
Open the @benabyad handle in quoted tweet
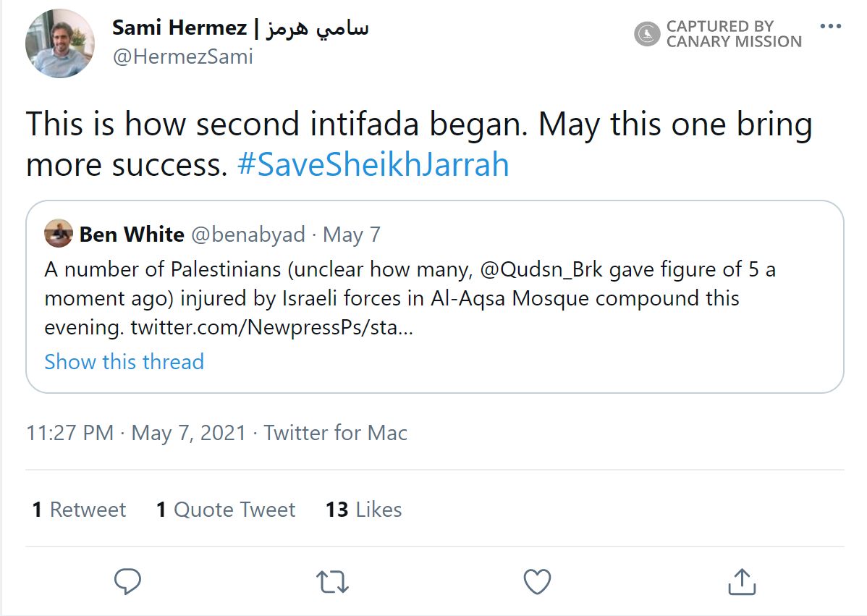pyautogui.click(x=249, y=235)
